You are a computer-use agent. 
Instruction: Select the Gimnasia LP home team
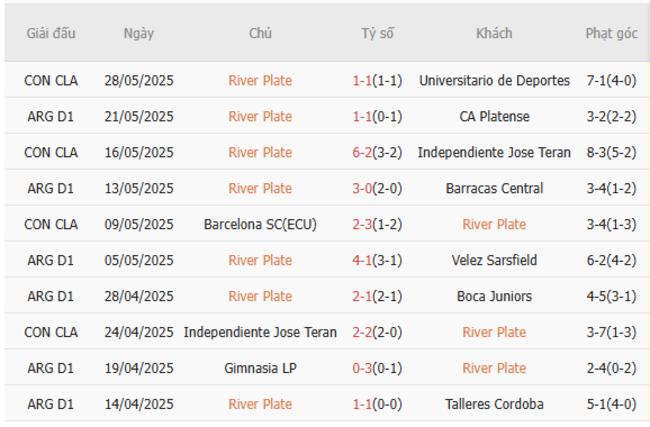click(260, 368)
